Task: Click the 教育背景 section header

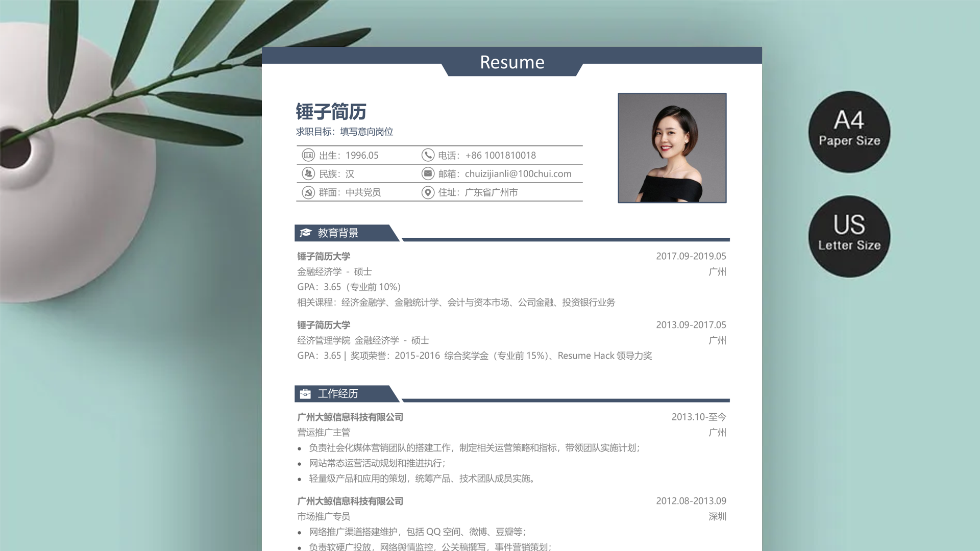Action: click(x=347, y=233)
